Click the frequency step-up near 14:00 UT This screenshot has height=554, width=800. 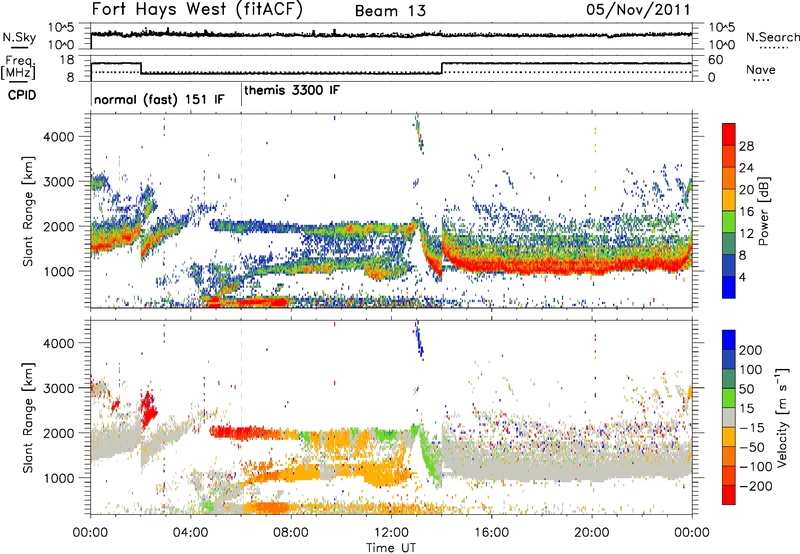tap(442, 68)
